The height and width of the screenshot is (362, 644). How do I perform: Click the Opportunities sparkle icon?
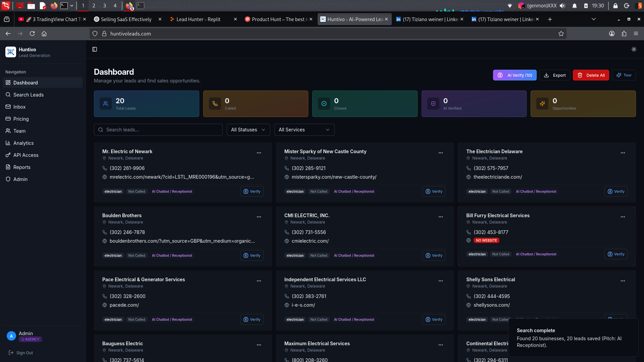coord(542,104)
